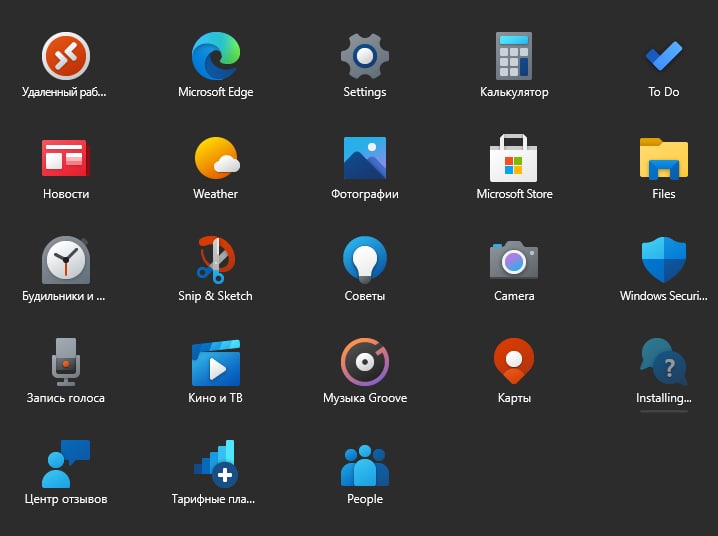The width and height of the screenshot is (718, 536).
Task: Click the progress bar under Installing...
Action: [664, 411]
